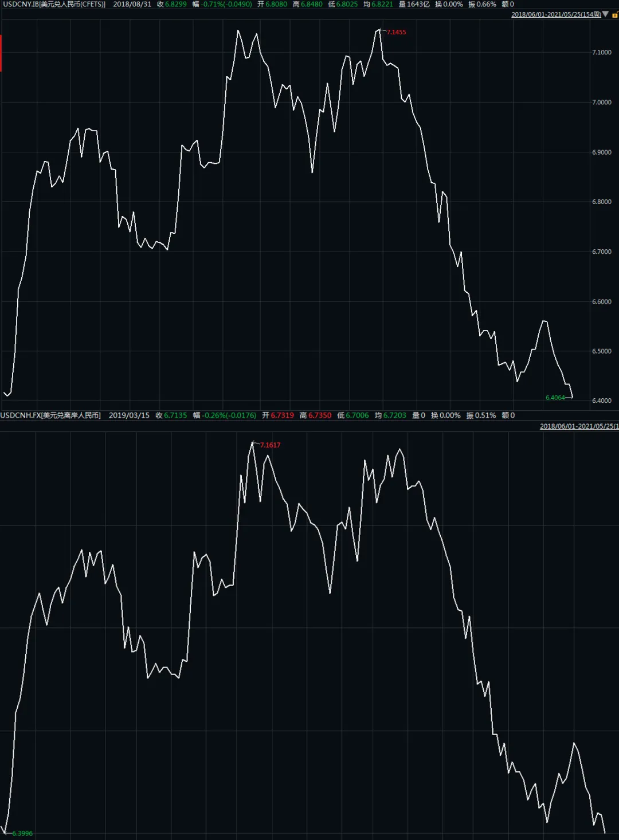Click the 2019/03/15 date in lower header

click(x=129, y=415)
